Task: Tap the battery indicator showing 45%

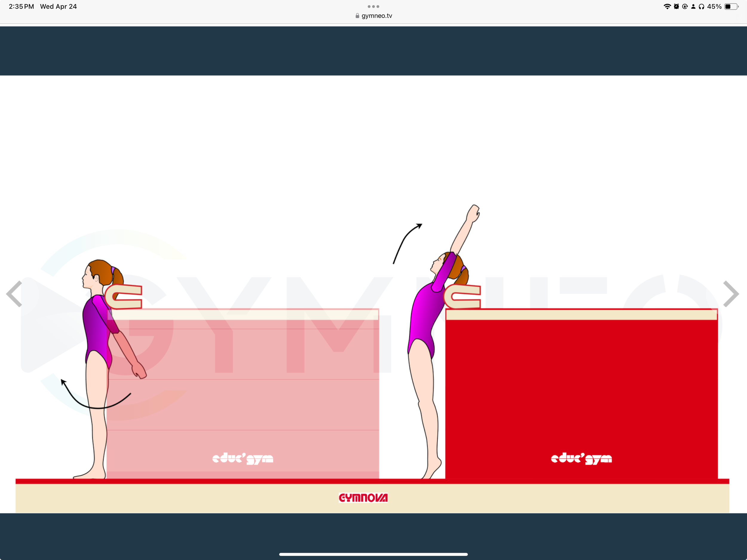Action: coord(731,6)
